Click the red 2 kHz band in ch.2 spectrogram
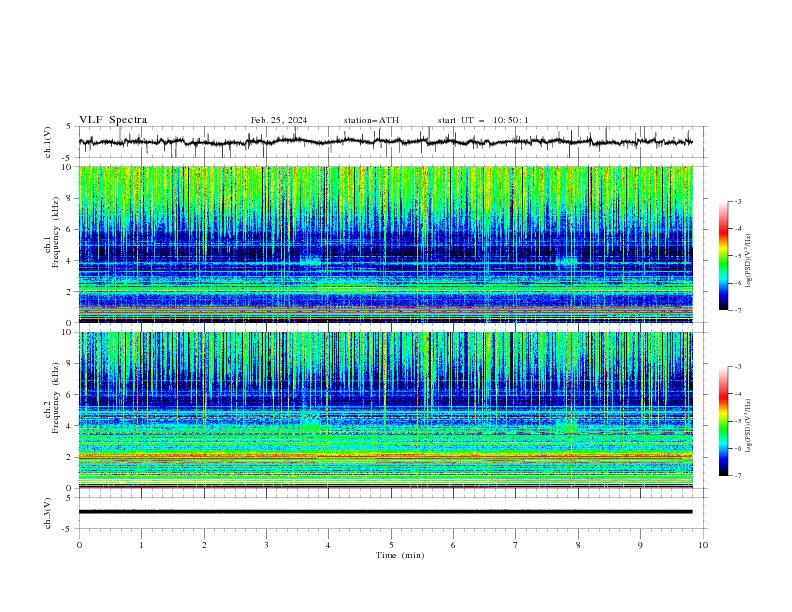The height and width of the screenshot is (612, 792). click(x=386, y=456)
